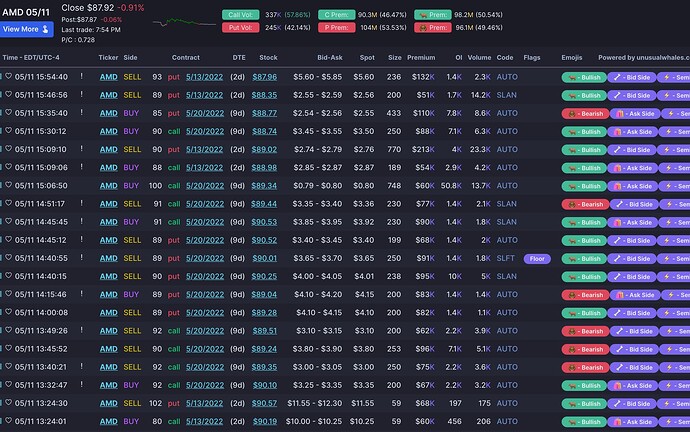Screen dimensions: 690x432
Task: Click exclamation icon on 14:45:12 row
Action: 81,239
